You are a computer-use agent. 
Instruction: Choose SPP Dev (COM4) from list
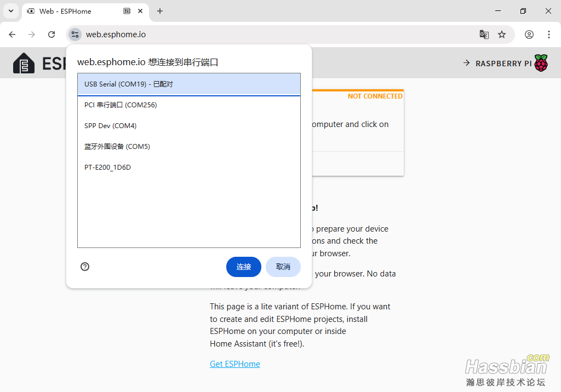click(188, 126)
